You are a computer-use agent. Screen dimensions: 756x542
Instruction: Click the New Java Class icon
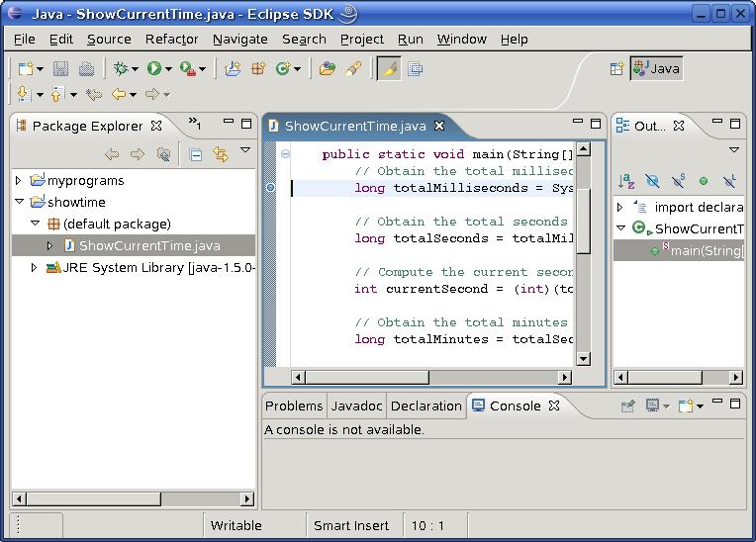(x=283, y=69)
